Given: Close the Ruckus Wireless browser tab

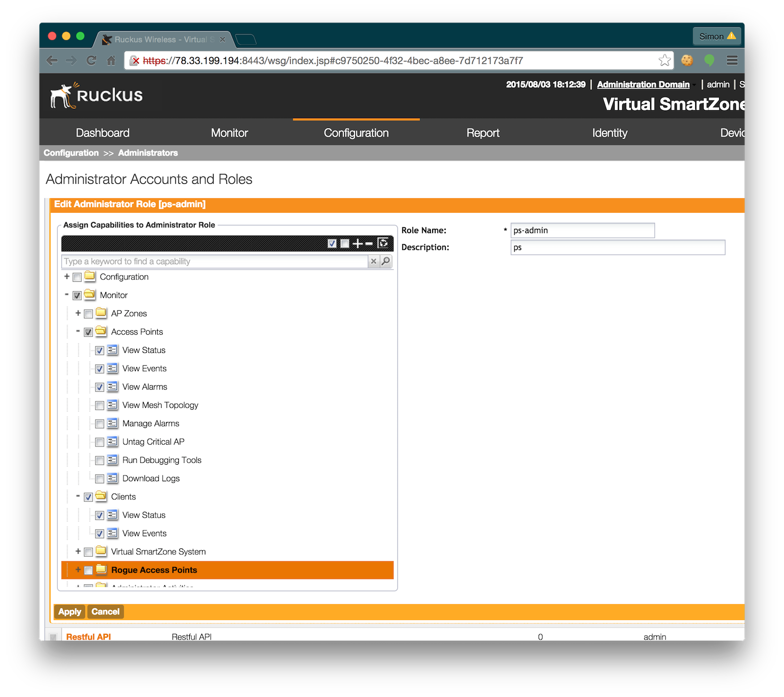Looking at the screenshot, I should pos(222,39).
